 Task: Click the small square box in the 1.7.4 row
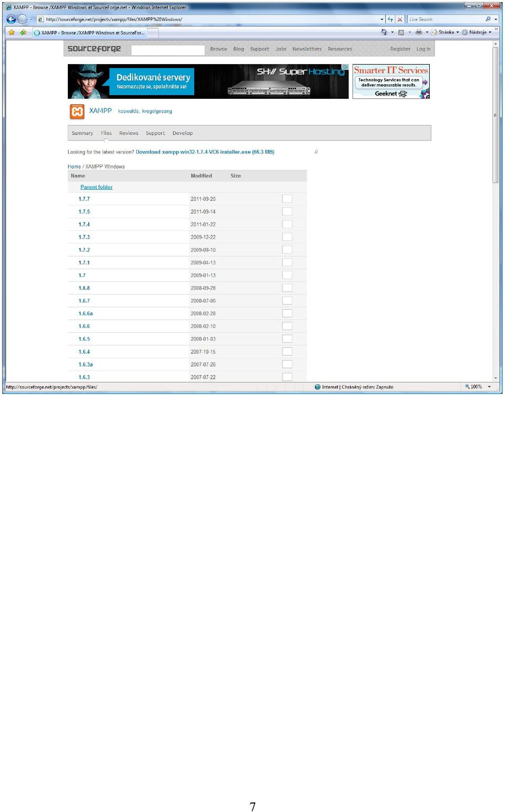[287, 224]
